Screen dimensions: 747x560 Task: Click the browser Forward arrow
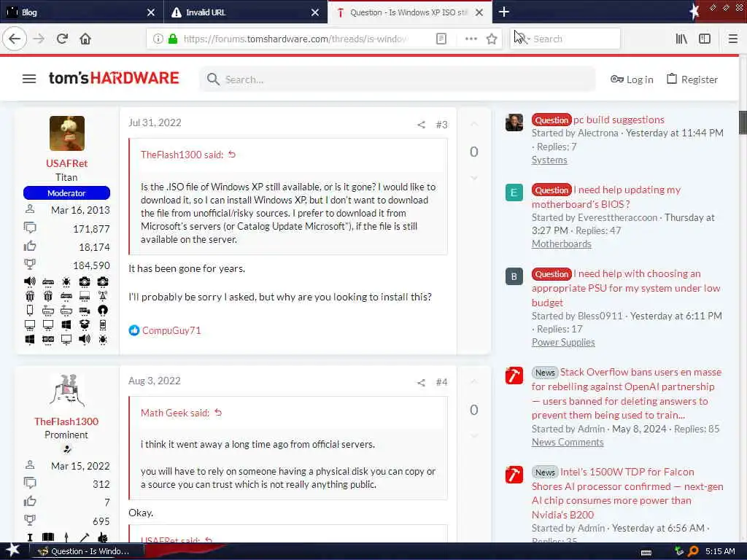(39, 39)
